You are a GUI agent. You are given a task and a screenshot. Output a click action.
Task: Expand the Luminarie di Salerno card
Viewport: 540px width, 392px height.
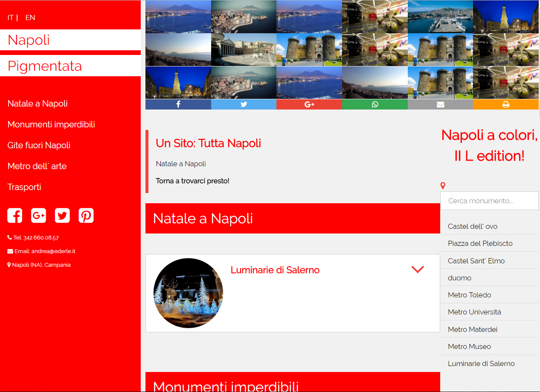click(417, 269)
